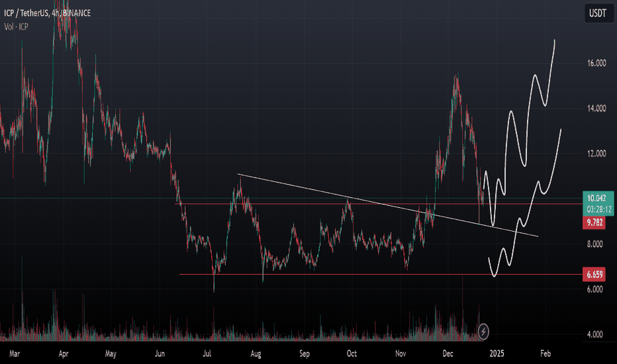Screen dimensions: 617x364
Task: Click the Mar label on time axis
Action: coord(15,354)
